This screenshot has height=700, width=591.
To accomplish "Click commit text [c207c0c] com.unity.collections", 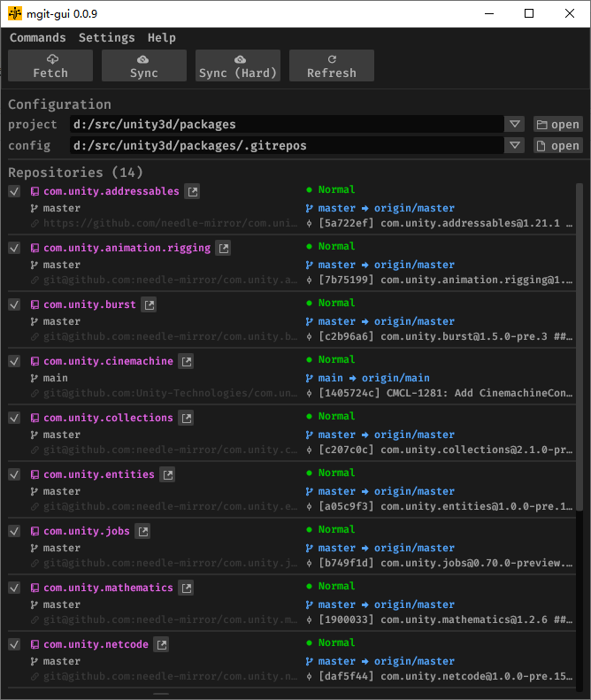I will click(446, 450).
